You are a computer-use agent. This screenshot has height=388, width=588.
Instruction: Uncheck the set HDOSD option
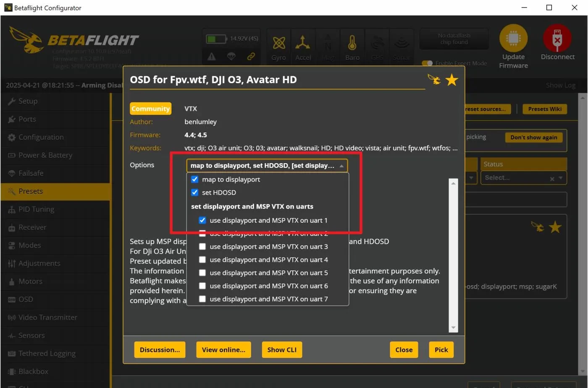point(194,193)
